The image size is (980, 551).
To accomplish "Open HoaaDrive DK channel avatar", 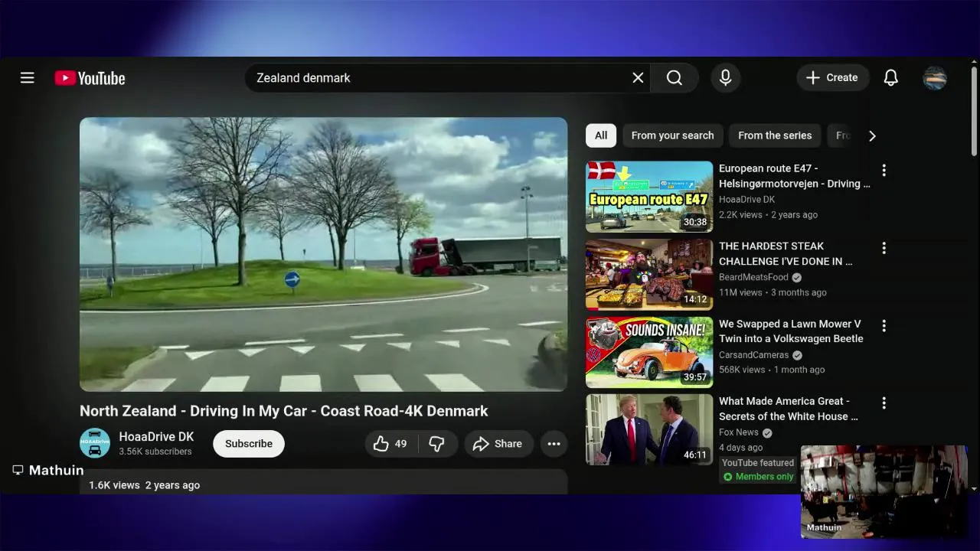I will click(95, 443).
